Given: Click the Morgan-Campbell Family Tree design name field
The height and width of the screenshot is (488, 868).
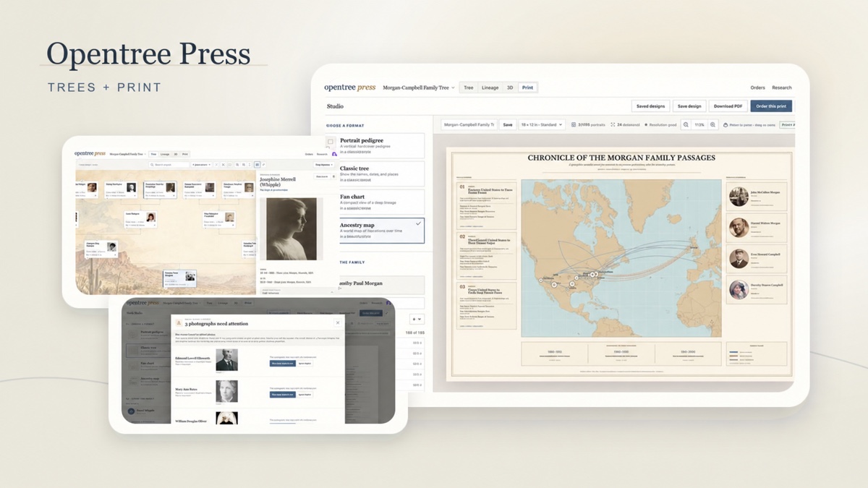Looking at the screenshot, I should point(469,124).
